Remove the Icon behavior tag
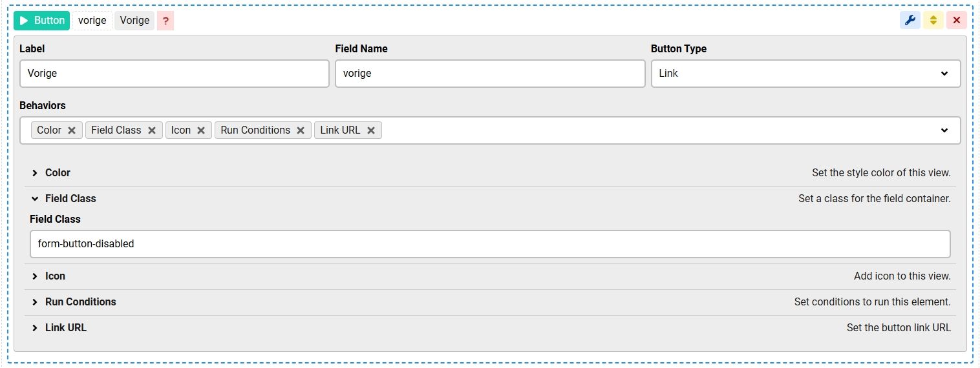 coord(201,130)
